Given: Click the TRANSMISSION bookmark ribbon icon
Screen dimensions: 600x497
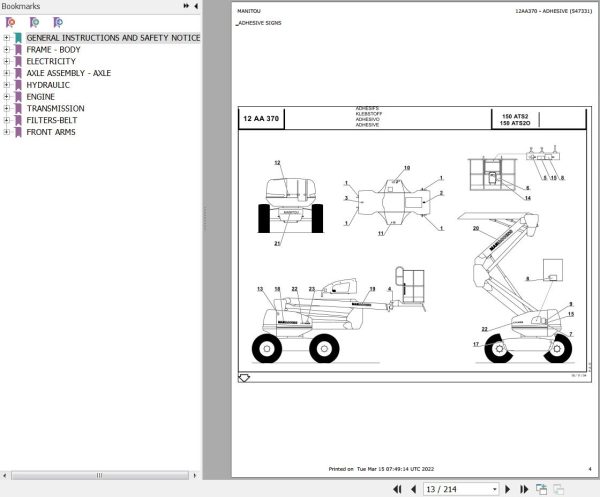Looking at the screenshot, I should coord(18,109).
